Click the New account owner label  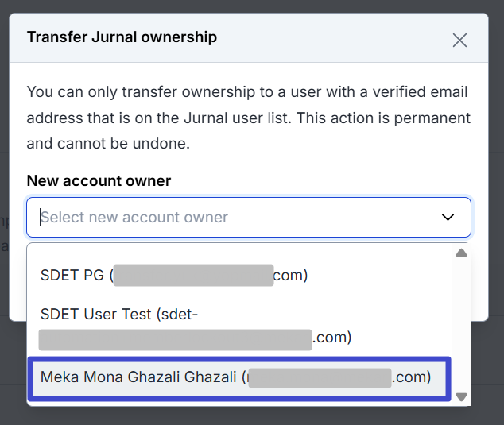(99, 180)
